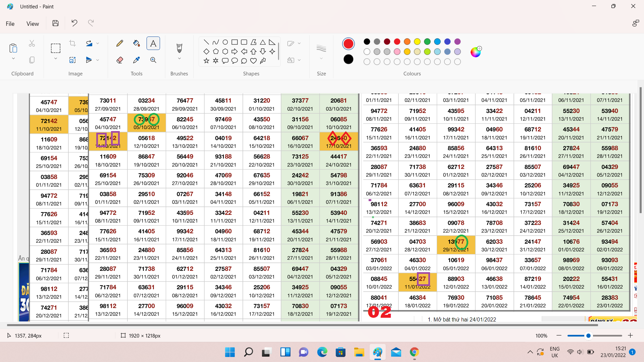This screenshot has height=362, width=644.
Task: Pick the Colour picker eyedropper tool
Action: point(136,60)
